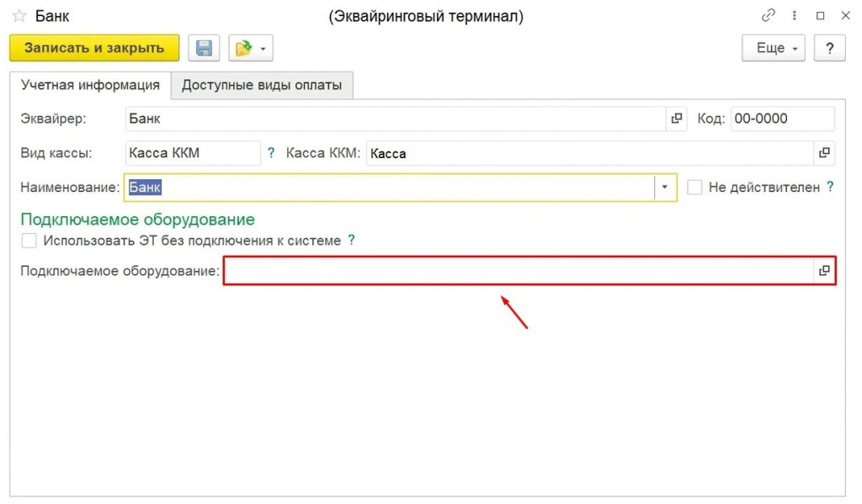Click open icon in Подключаемое оборудование field
This screenshot has height=504, width=862.
824,270
